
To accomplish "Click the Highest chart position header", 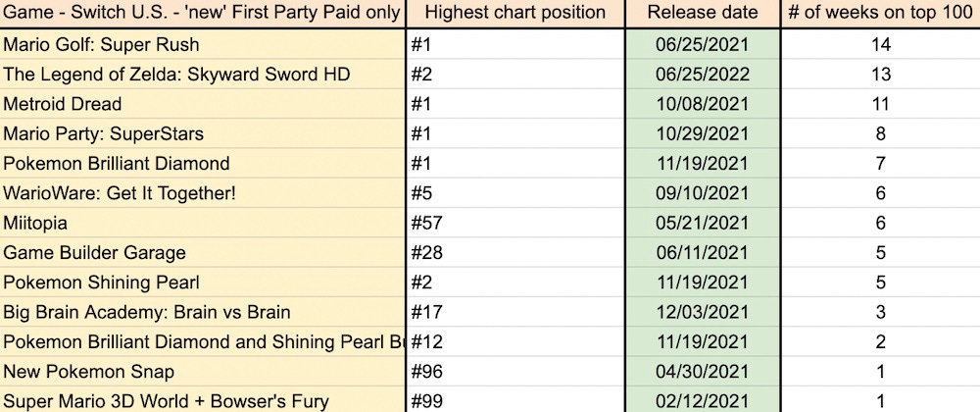I will [515, 13].
